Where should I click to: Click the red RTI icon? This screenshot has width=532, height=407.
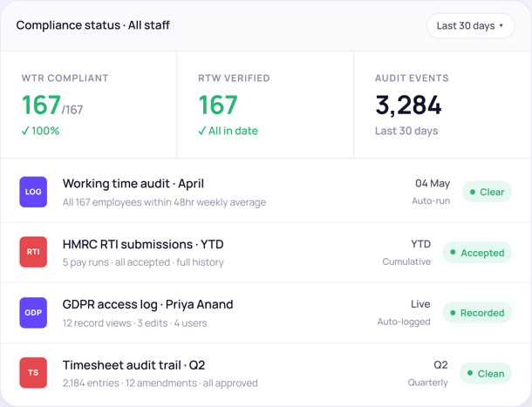[x=33, y=252]
